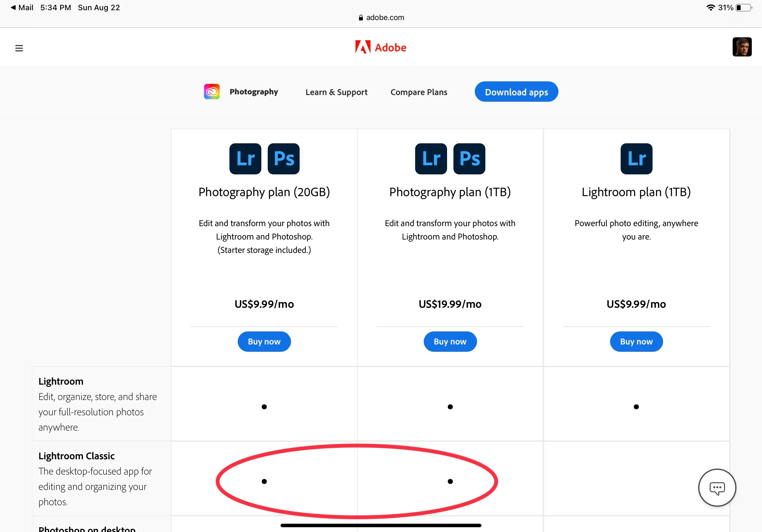762x532 pixels.
Task: Return to Mail via back arrow
Action: pos(22,7)
